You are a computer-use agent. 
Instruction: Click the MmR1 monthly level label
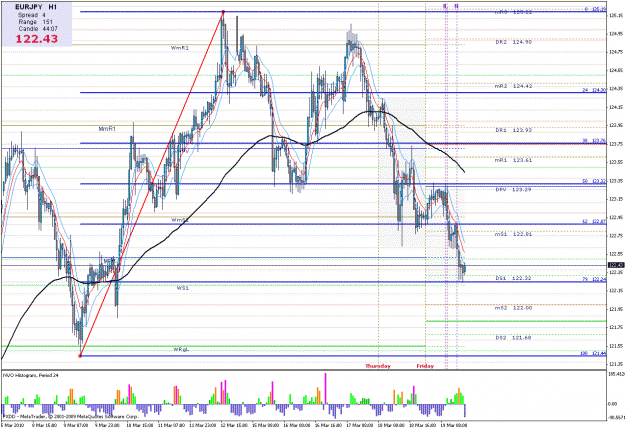click(107, 129)
